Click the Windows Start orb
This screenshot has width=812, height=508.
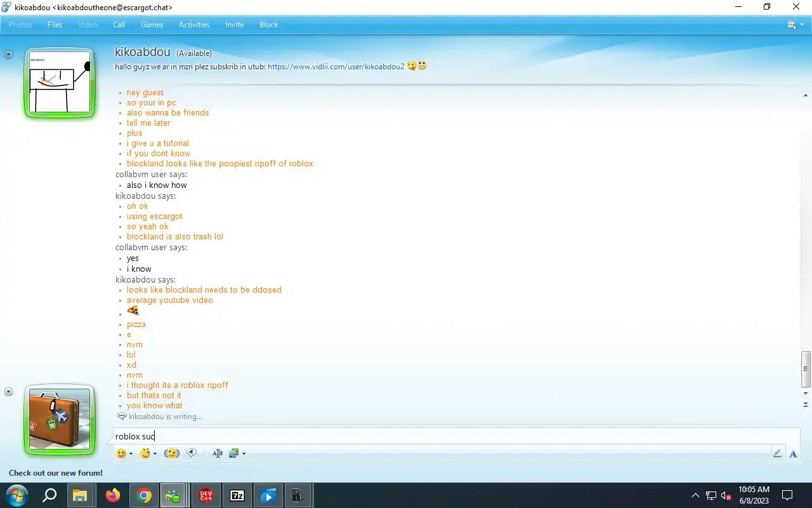[17, 495]
